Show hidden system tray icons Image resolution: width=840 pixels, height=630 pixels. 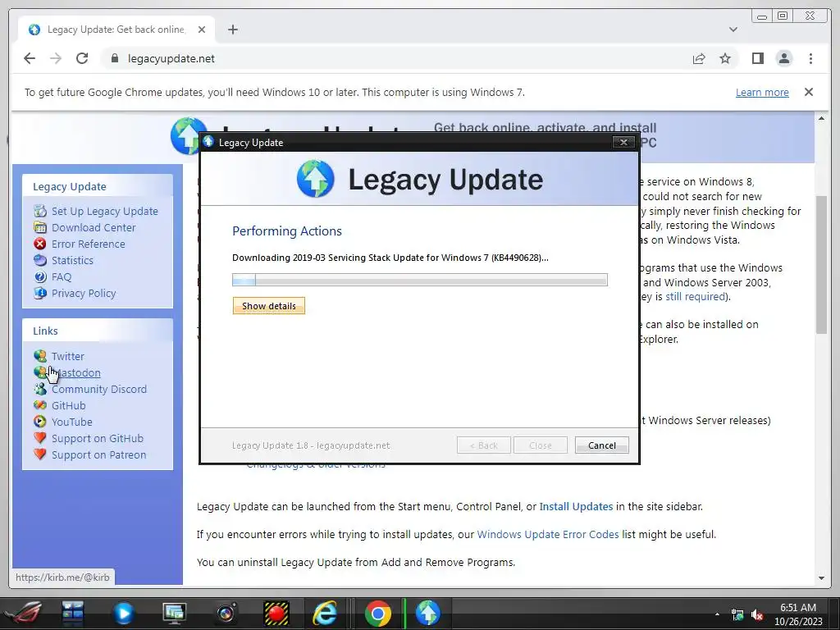point(717,614)
